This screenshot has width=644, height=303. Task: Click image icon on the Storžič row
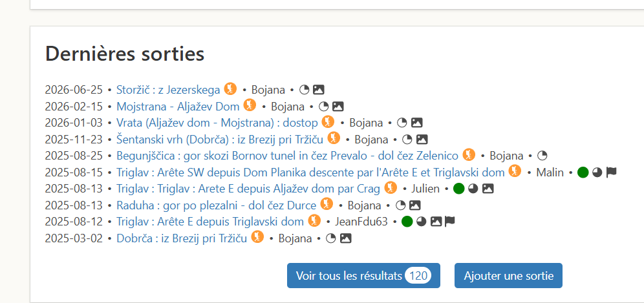pos(319,90)
